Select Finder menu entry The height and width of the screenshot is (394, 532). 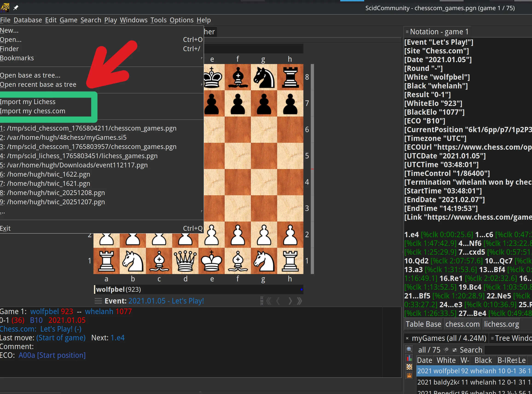102,49
